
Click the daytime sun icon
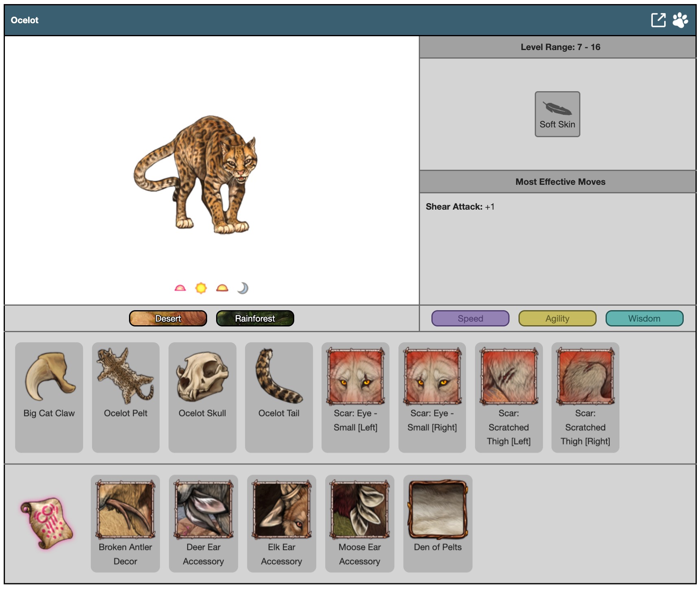[x=201, y=288]
